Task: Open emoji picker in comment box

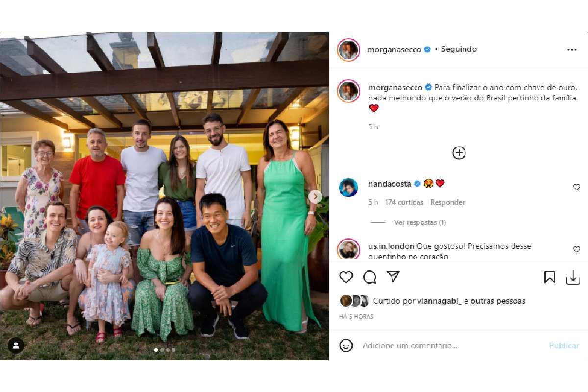Action: pos(346,345)
